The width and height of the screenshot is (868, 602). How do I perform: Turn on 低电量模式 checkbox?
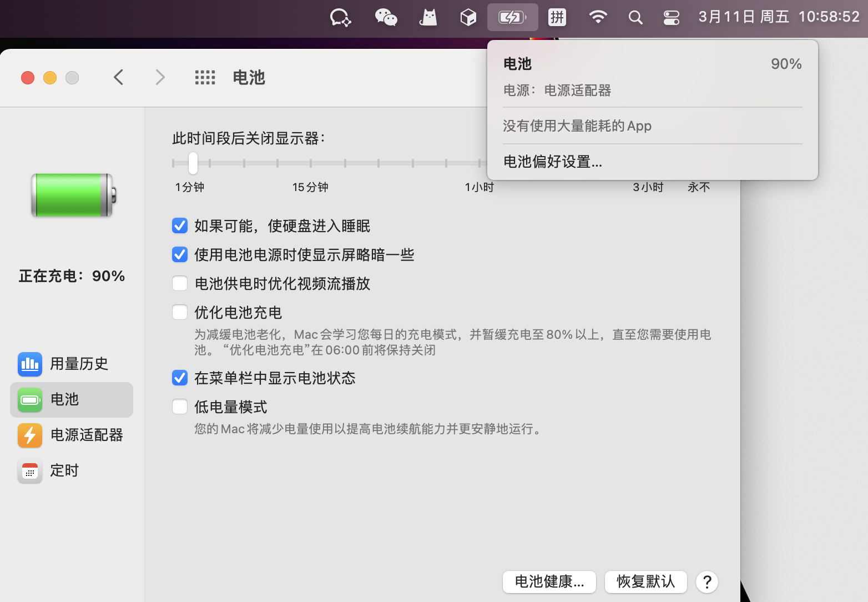coord(180,407)
